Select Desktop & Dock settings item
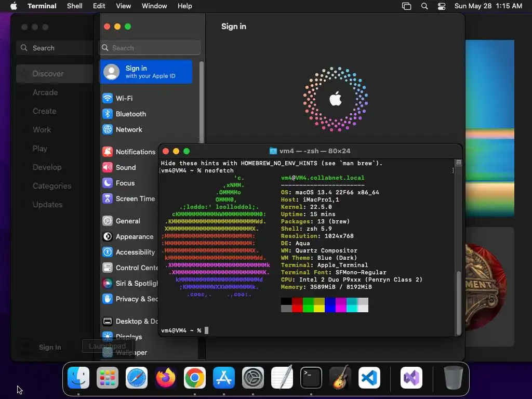The image size is (532, 399). coord(129,321)
